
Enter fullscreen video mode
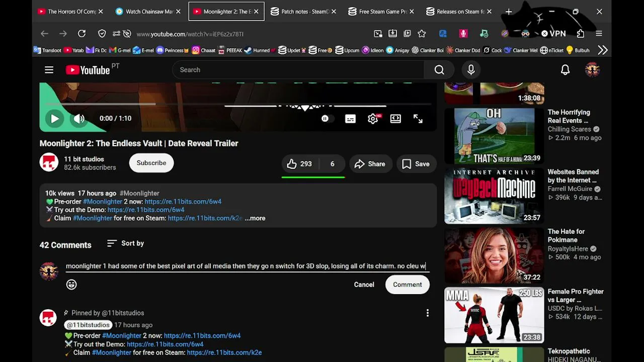pyautogui.click(x=418, y=119)
